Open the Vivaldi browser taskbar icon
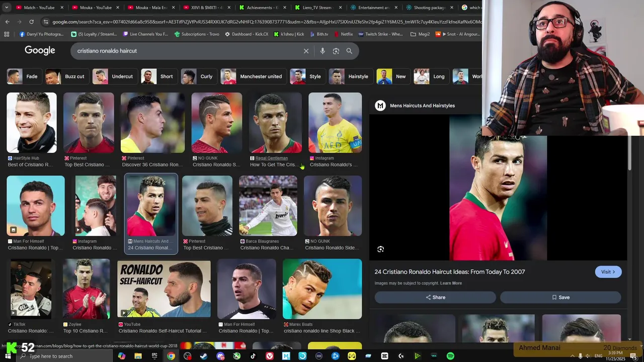644x362 pixels. (x=270, y=356)
